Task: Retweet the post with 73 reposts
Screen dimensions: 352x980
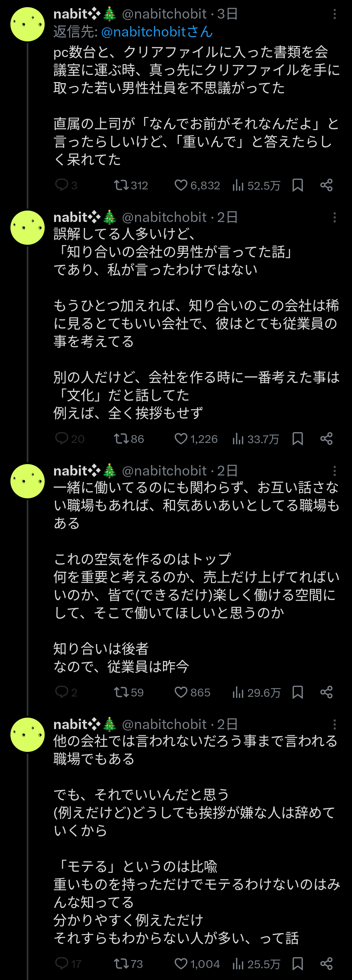Action: [121, 964]
